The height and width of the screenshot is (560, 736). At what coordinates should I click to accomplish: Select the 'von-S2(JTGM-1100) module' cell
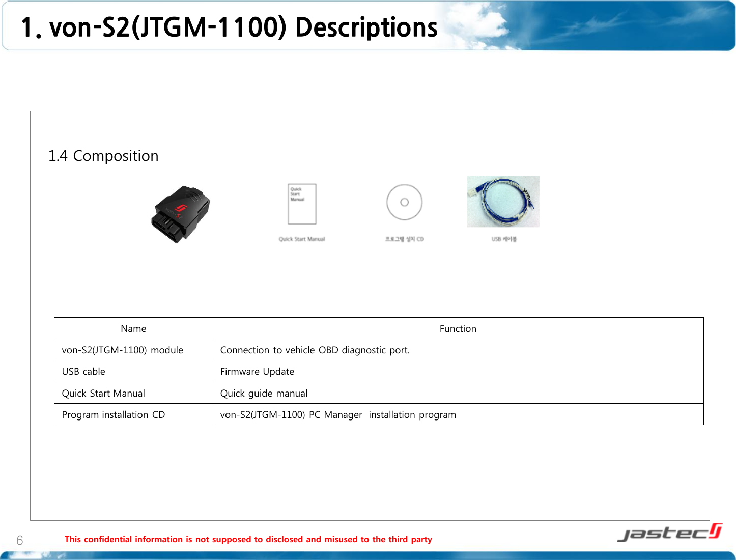[133, 350]
